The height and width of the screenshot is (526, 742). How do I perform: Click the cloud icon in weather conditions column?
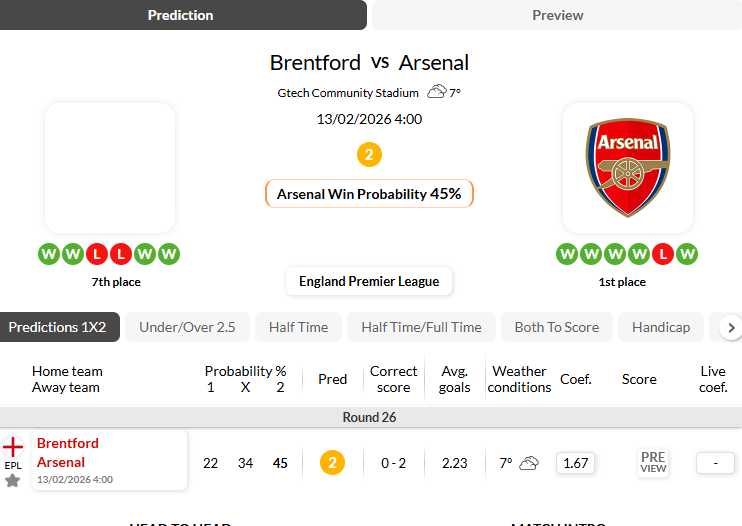529,463
